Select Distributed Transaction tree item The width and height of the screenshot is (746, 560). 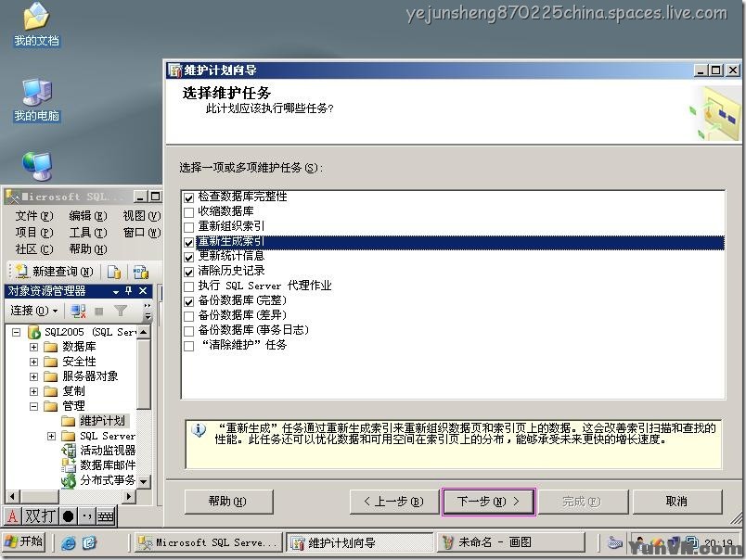tap(98, 480)
